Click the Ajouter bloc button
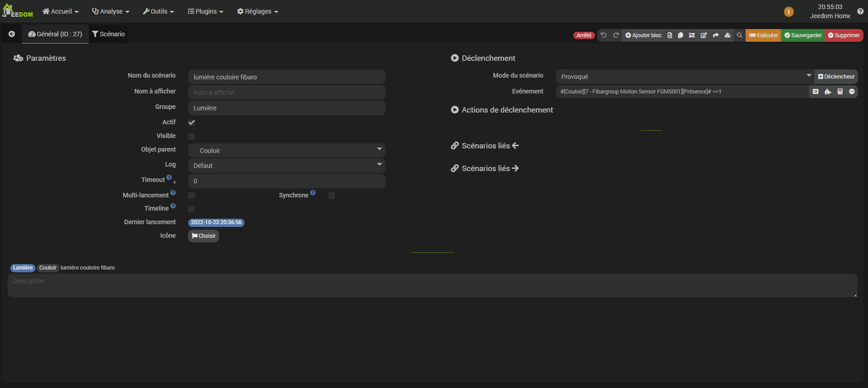868x388 pixels. 644,35
